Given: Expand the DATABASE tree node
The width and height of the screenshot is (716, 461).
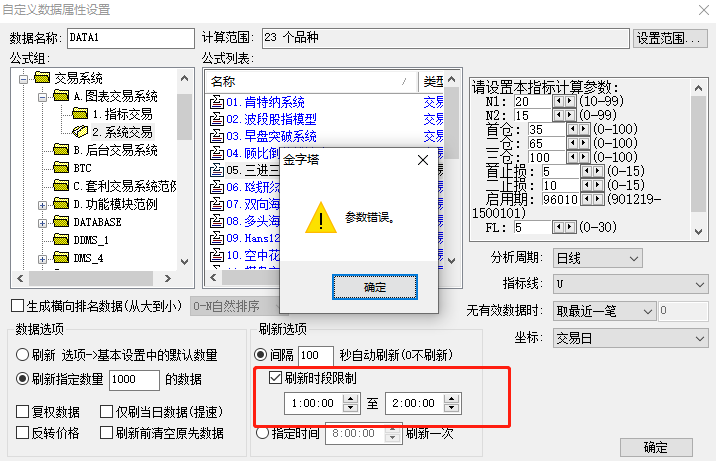Looking at the screenshot, I should (42, 223).
